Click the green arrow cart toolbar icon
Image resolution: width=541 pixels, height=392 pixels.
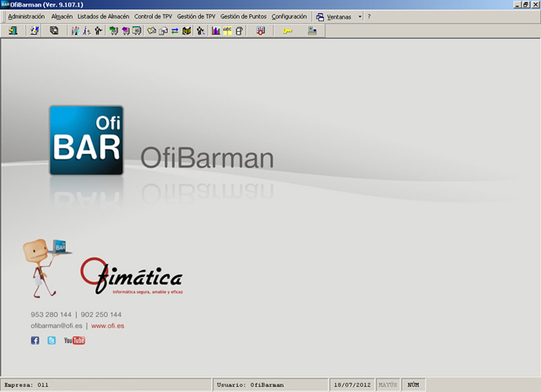tap(114, 31)
